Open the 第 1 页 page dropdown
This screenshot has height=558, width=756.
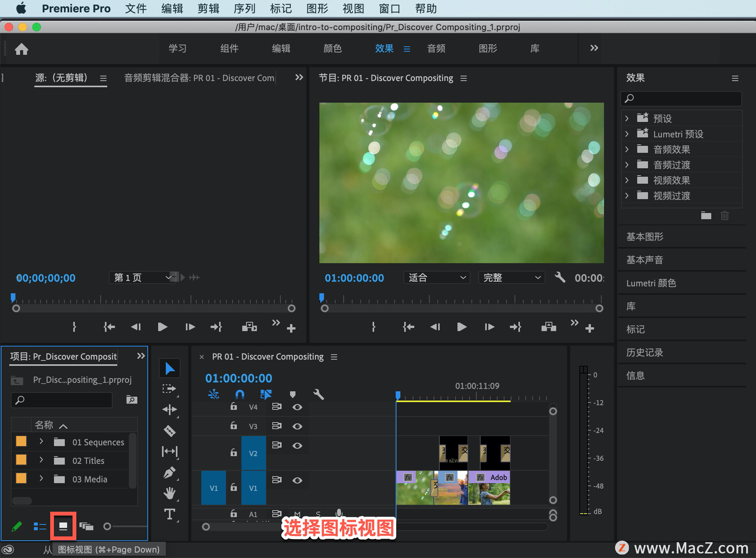(143, 277)
